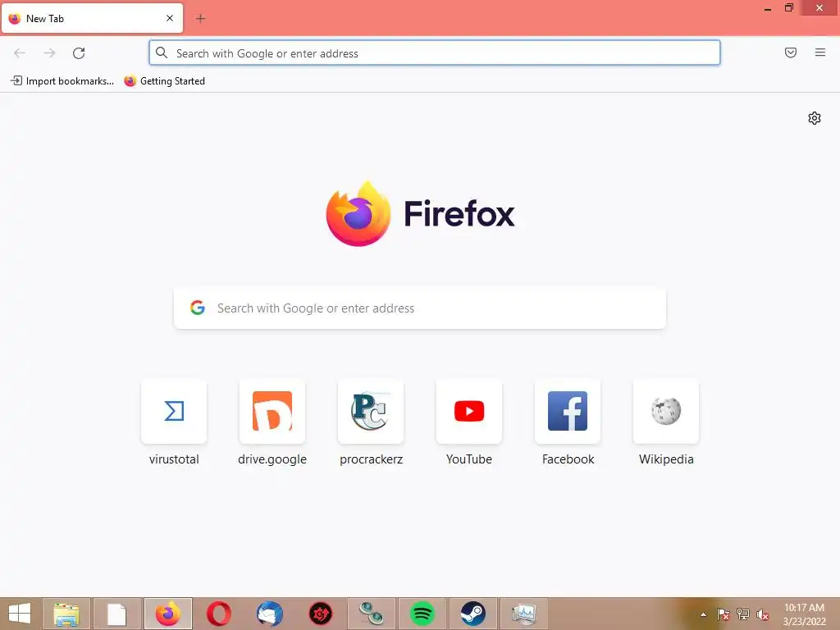Viewport: 840px width, 630px height.
Task: Focus the center Google search box
Action: coord(419,308)
